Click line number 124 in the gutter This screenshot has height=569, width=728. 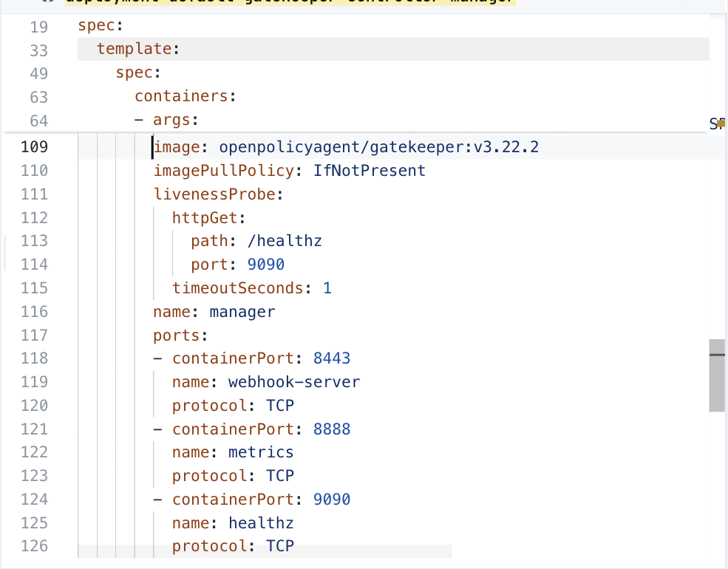point(34,500)
